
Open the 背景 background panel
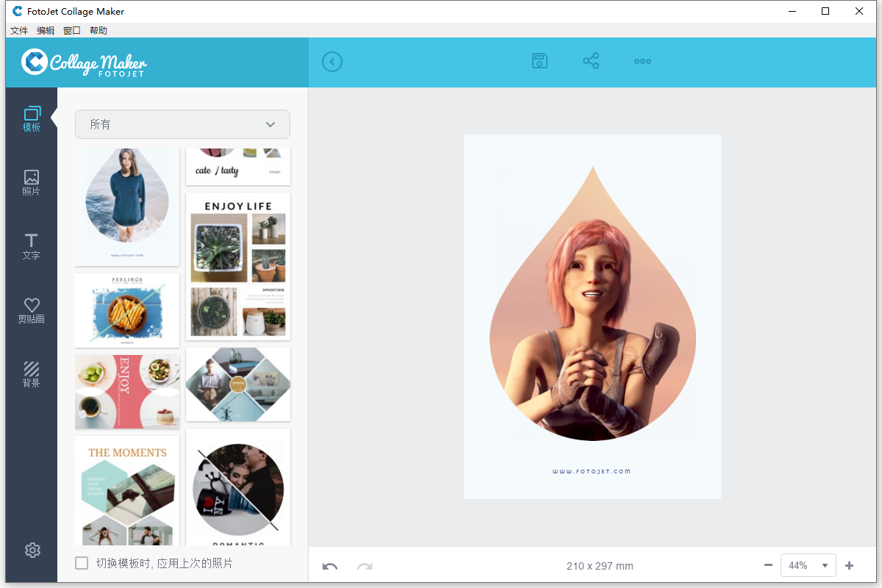(x=31, y=375)
